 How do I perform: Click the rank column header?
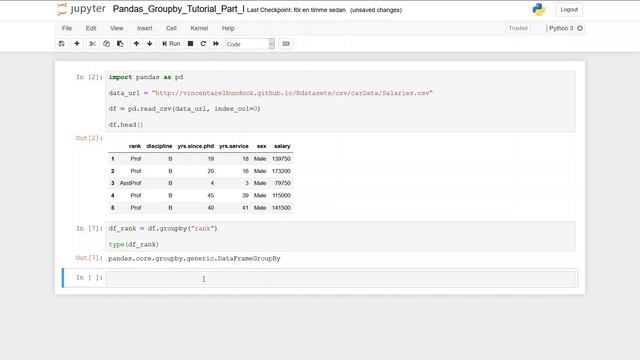coord(135,146)
